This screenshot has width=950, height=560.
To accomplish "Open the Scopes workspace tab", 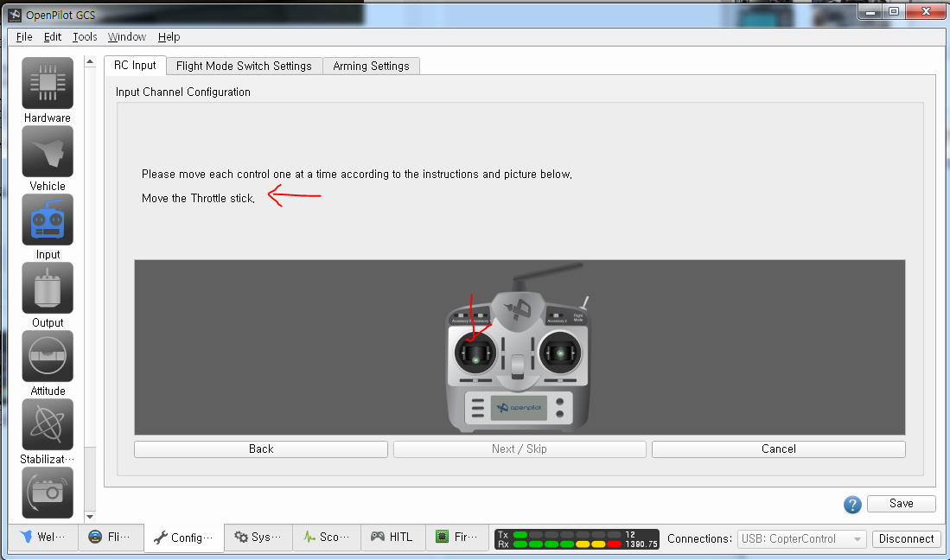I will click(x=327, y=537).
